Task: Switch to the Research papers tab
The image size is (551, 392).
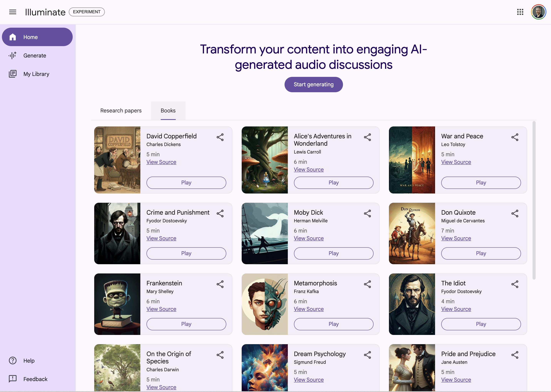Action: (121, 110)
